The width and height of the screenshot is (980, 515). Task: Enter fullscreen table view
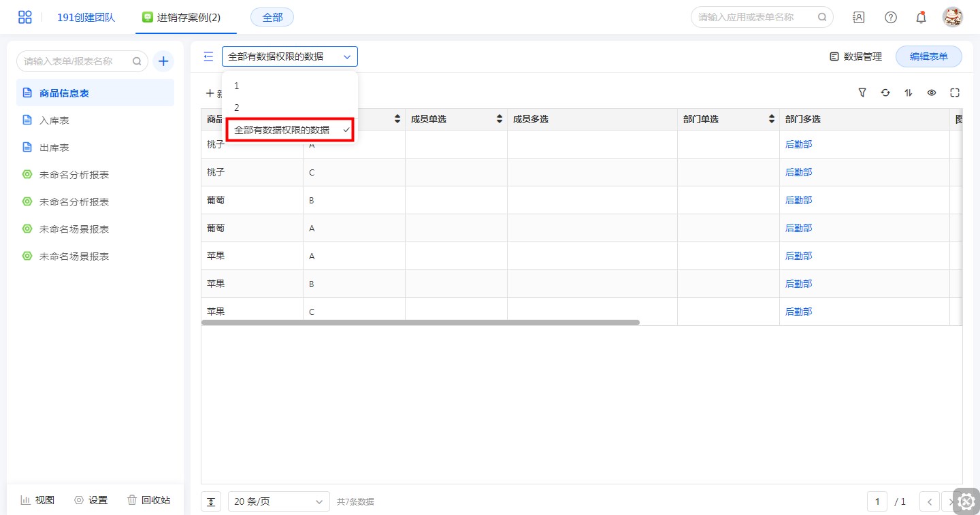pos(955,93)
